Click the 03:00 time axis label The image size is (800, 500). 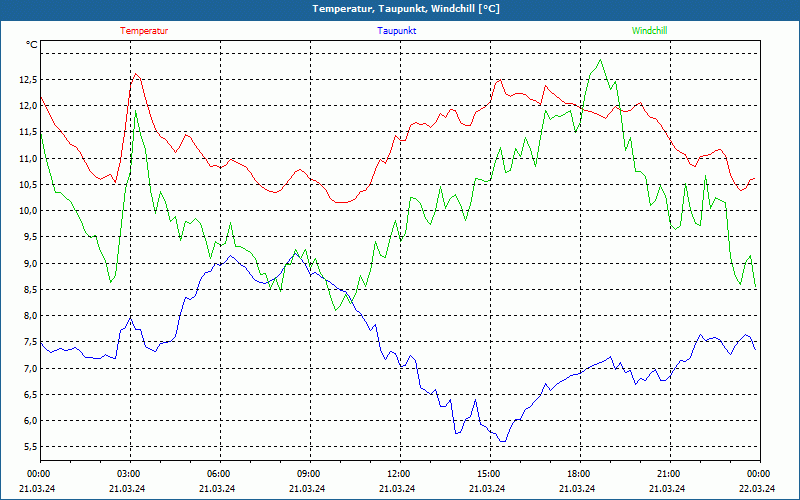pyautogui.click(x=129, y=474)
